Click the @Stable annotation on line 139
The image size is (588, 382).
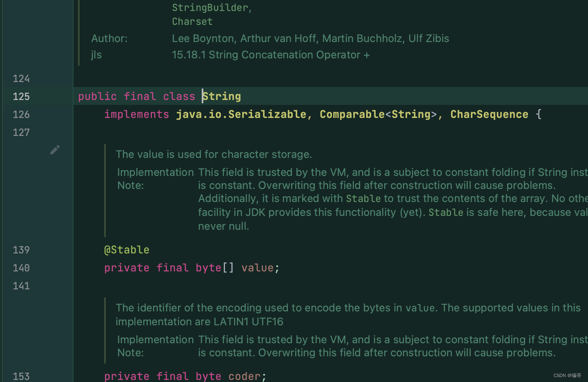pyautogui.click(x=127, y=250)
